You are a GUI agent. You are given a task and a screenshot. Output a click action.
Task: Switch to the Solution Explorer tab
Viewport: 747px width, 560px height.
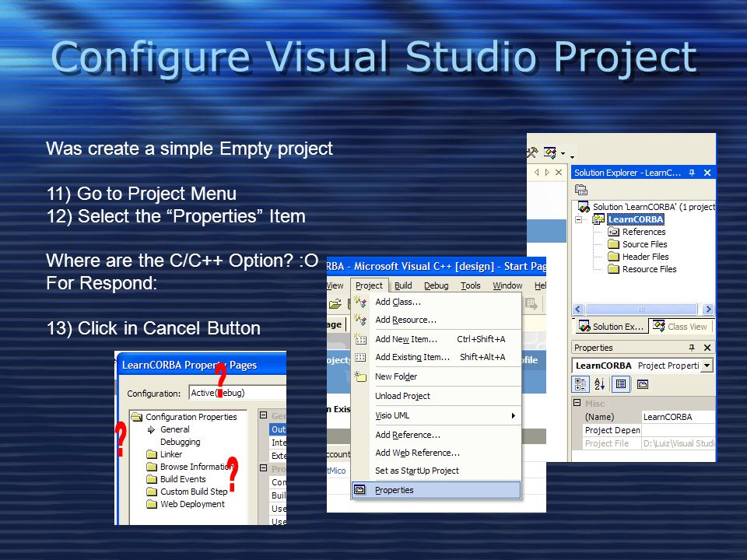tap(611, 327)
